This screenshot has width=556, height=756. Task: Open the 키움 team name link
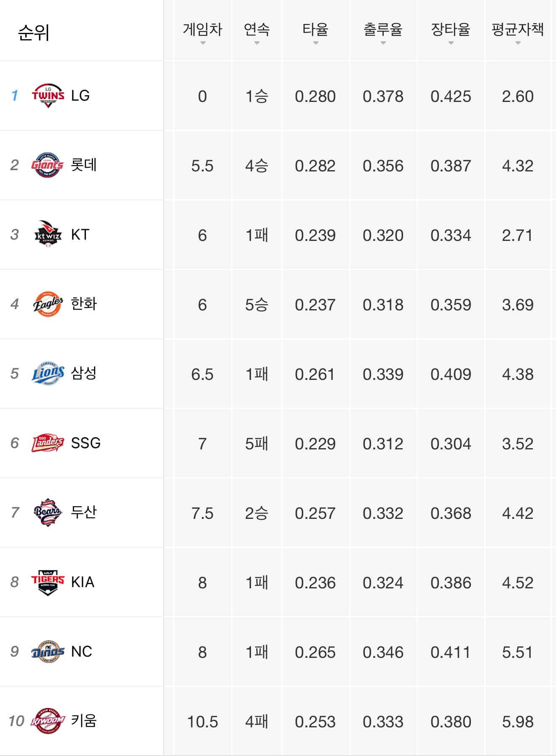coord(84,720)
